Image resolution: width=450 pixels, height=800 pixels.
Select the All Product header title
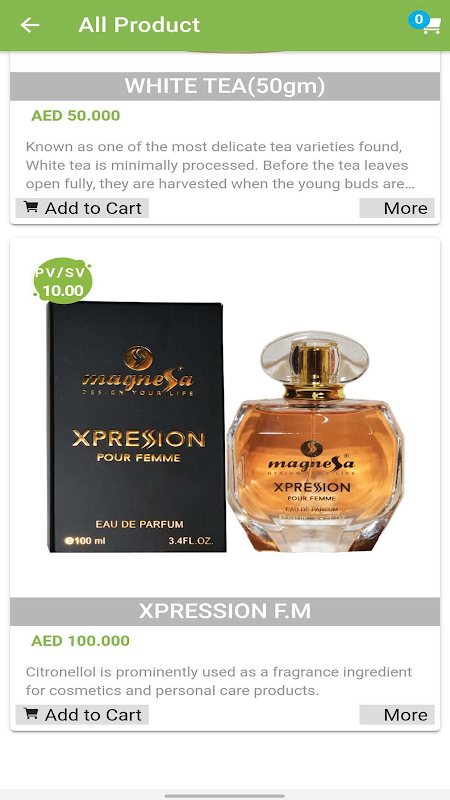click(139, 24)
